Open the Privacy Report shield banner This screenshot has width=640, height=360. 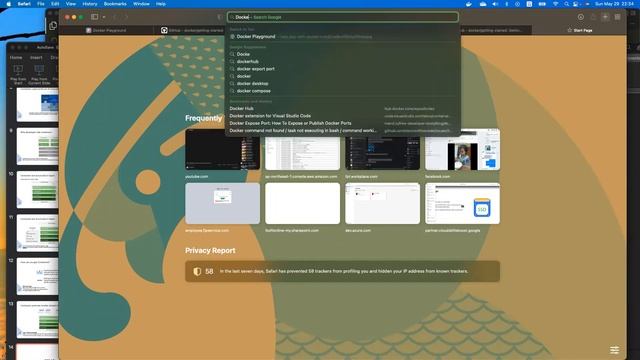[x=342, y=271]
